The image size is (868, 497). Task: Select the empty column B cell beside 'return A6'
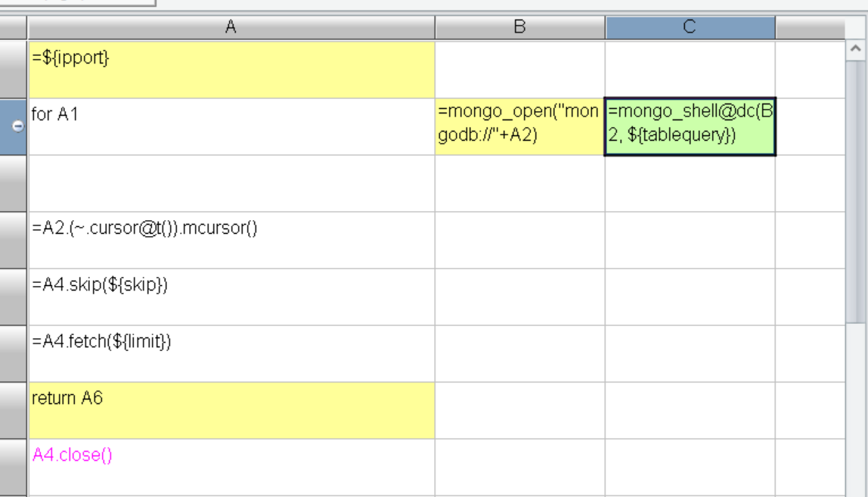coord(519,410)
